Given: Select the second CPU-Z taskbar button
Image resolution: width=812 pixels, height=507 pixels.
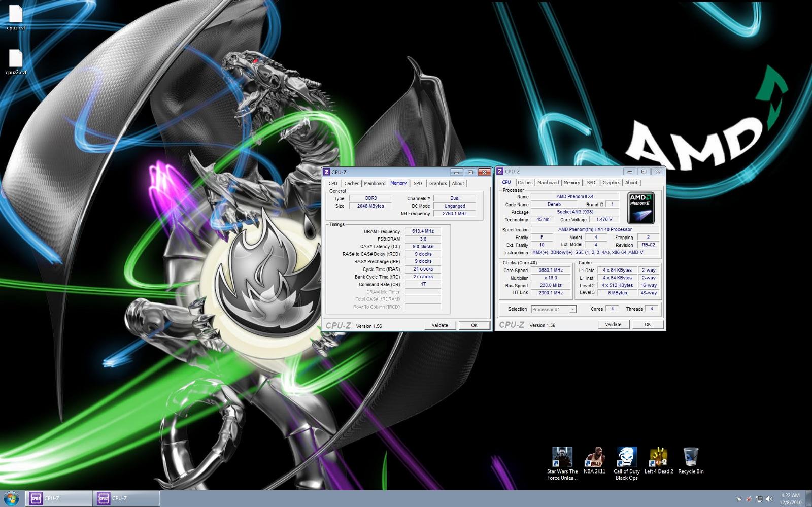Looking at the screenshot, I should [126, 498].
